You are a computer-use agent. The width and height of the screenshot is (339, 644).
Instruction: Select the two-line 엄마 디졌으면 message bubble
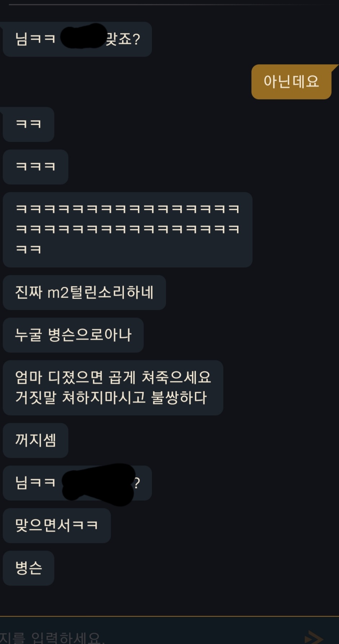pyautogui.click(x=113, y=388)
